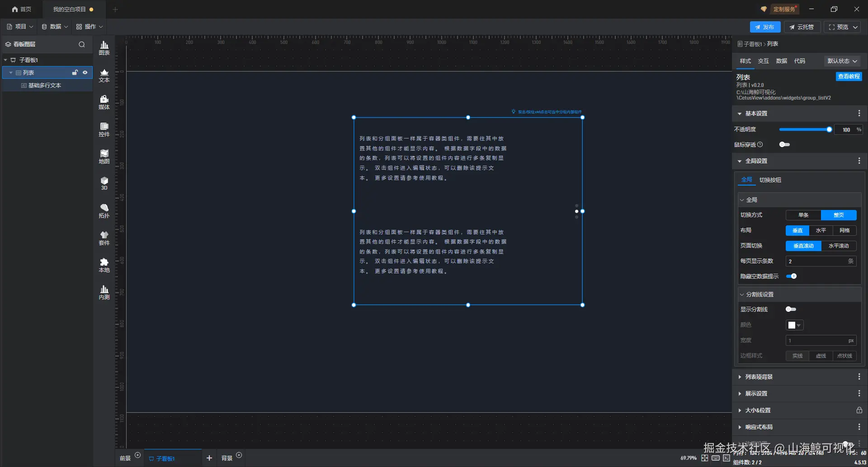Open the console terminal icon in status bar
Screen dimensions: 868x467
click(x=726, y=458)
